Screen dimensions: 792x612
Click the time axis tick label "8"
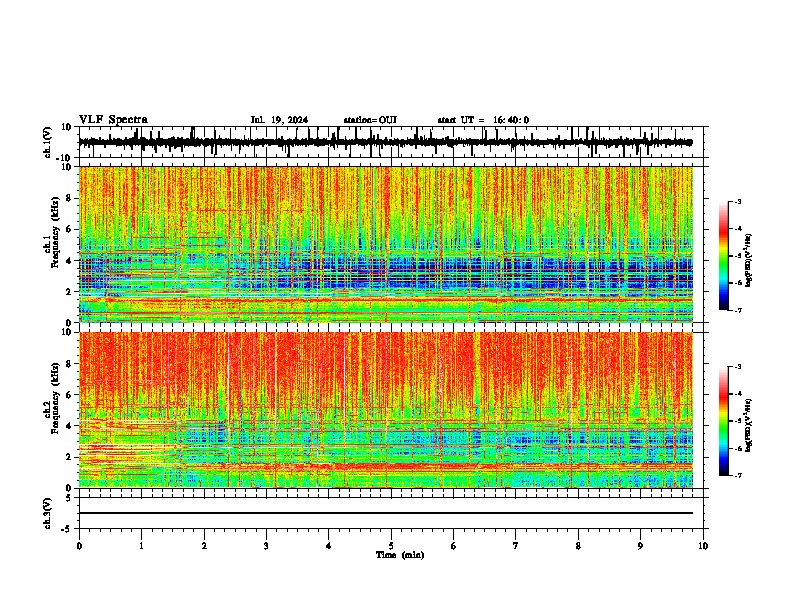tap(578, 546)
